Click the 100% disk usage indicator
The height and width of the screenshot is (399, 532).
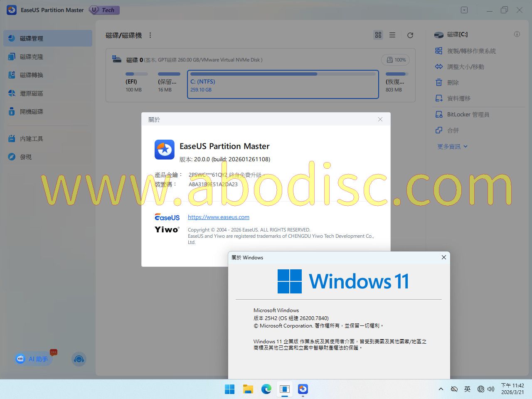pyautogui.click(x=395, y=60)
